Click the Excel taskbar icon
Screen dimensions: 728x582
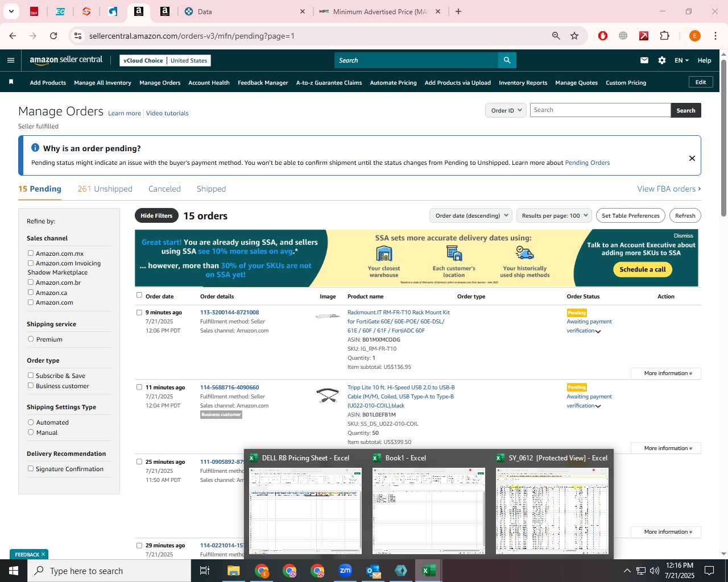point(429,571)
